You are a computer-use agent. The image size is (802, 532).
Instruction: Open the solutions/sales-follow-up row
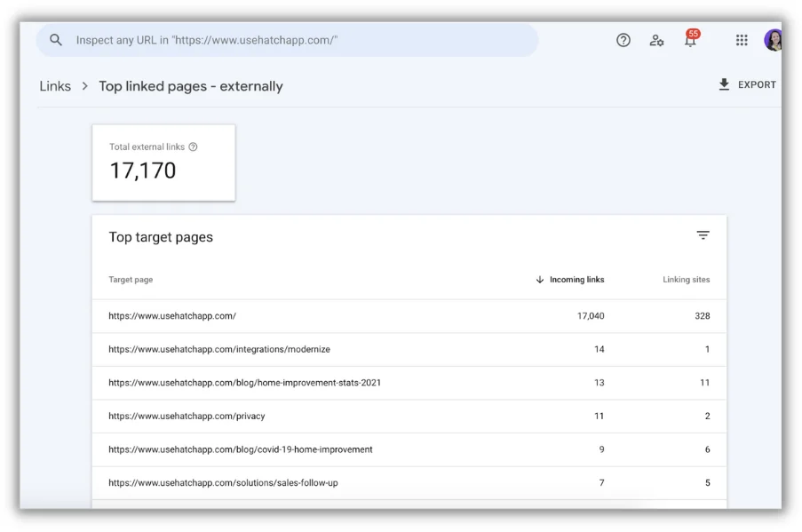click(x=409, y=483)
